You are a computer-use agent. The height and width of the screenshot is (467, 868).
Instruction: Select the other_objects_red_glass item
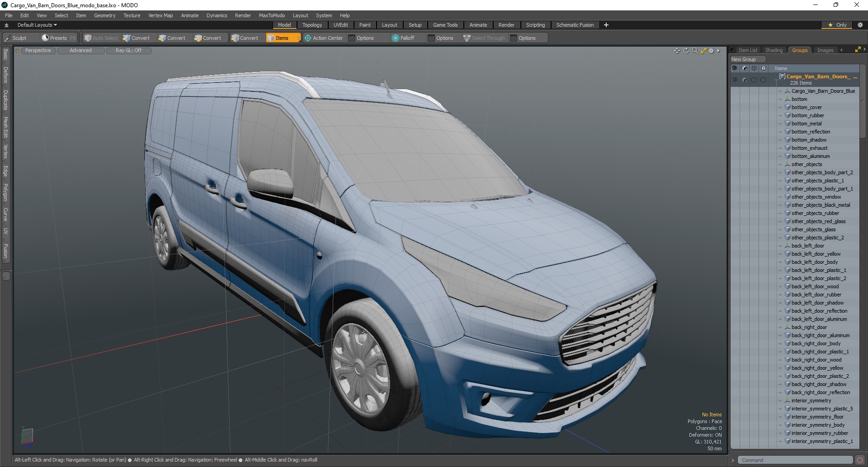coord(818,221)
